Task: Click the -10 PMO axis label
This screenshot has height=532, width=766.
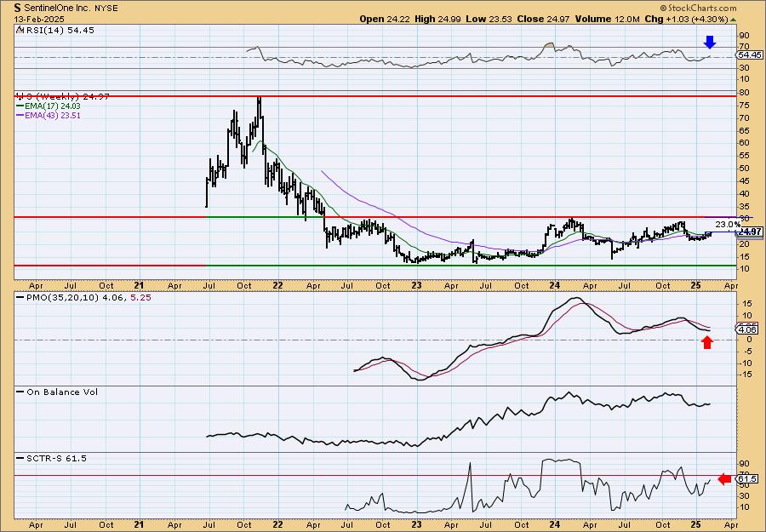Action: point(747,363)
